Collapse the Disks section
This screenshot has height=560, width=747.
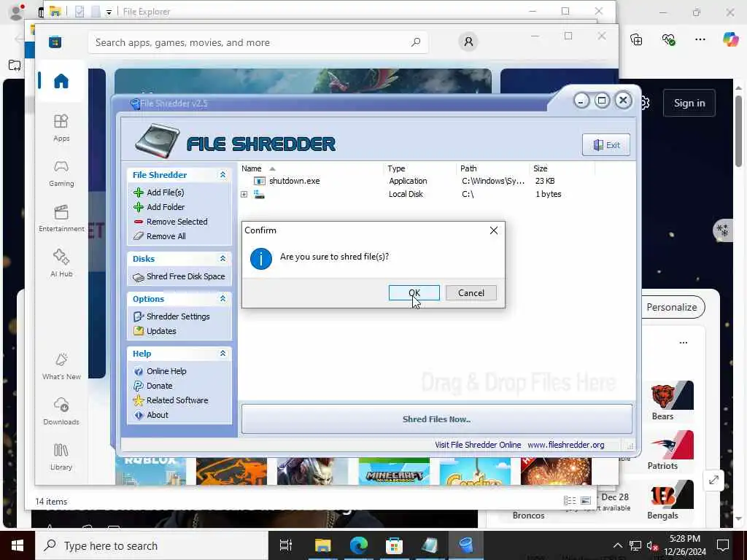pyautogui.click(x=222, y=259)
